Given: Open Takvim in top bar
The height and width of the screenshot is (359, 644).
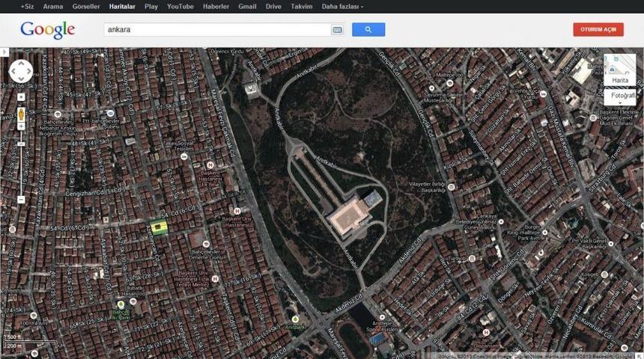Looking at the screenshot, I should click(302, 7).
